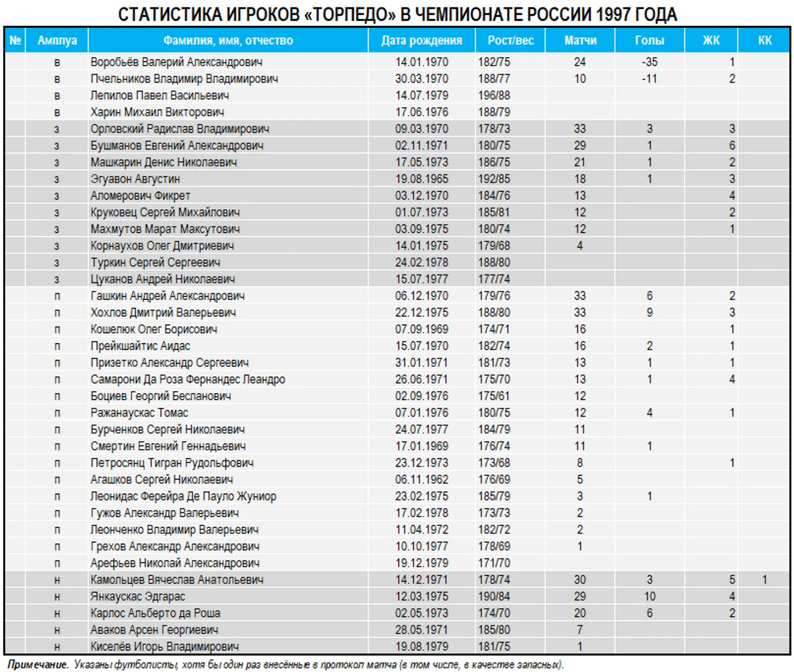This screenshot has width=794, height=672.
Task: Click the Амплуа column header
Action: 57,40
